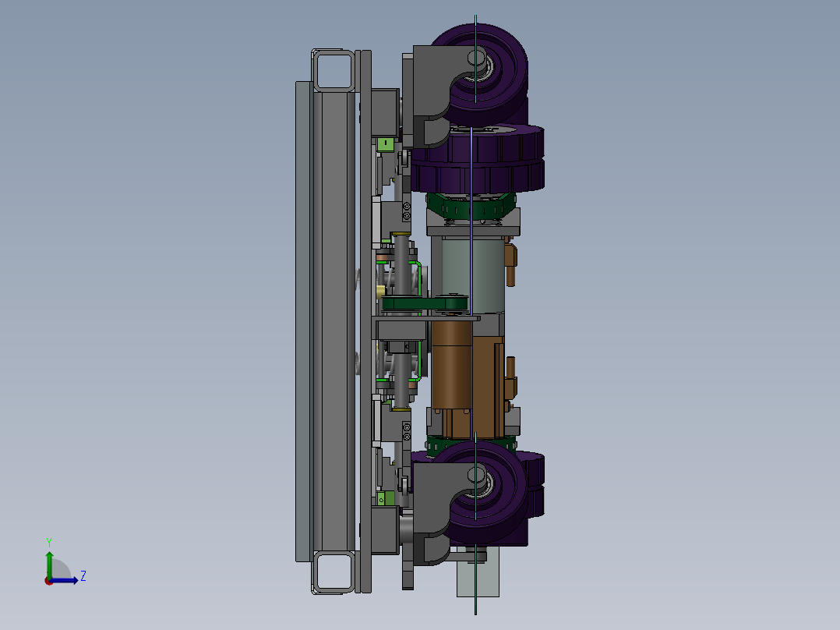Click the blue Z axis arrow indicator
This screenshot has height=630, width=840.
(x=65, y=580)
